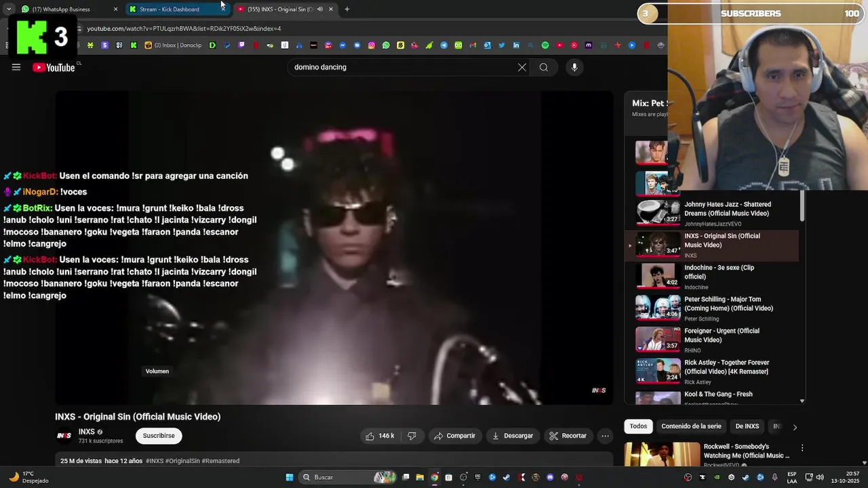Open Twitter bookmark in bookmarks bar
The width and height of the screenshot is (868, 488).
(x=502, y=45)
